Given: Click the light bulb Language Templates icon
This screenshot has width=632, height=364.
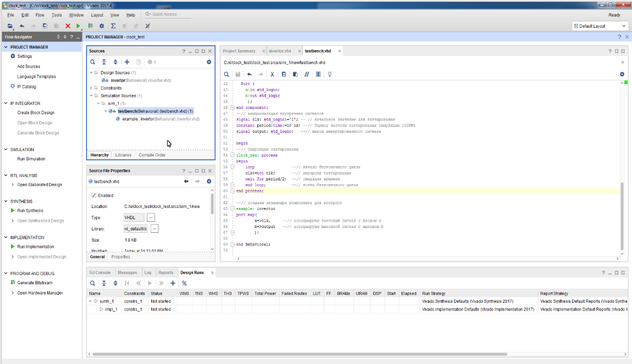Looking at the screenshot, I should pyautogui.click(x=330, y=74).
